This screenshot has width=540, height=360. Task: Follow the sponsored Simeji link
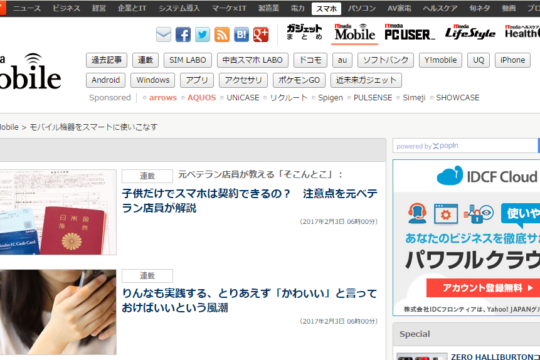[x=414, y=98]
